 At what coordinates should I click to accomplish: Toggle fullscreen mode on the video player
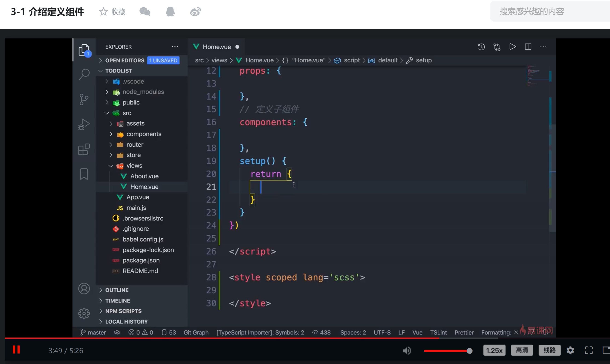(x=589, y=350)
